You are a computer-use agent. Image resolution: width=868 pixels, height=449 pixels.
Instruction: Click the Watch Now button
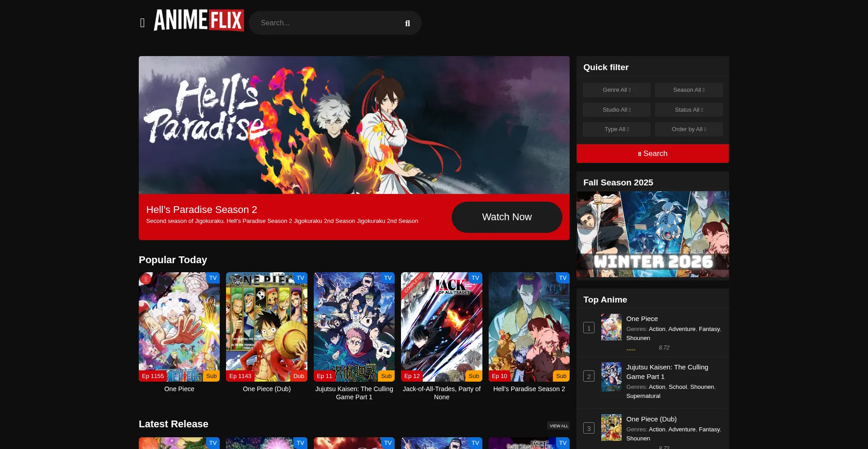tap(507, 217)
